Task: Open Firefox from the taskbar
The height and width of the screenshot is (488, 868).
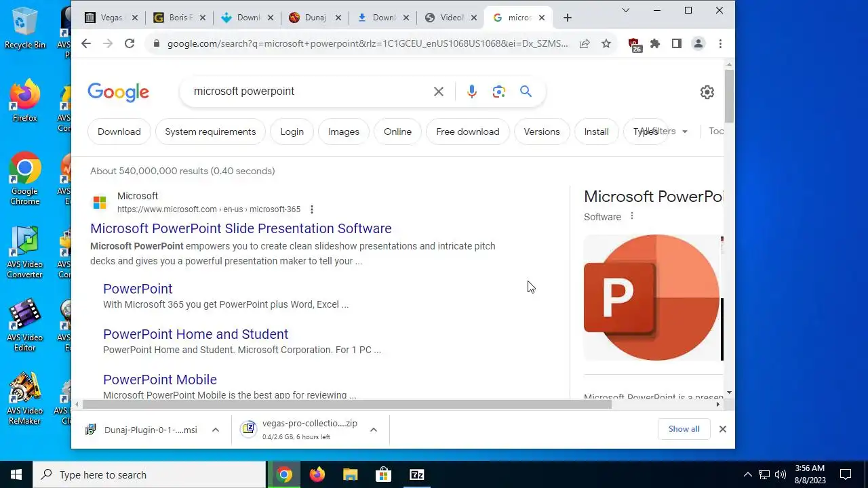Action: click(x=317, y=475)
